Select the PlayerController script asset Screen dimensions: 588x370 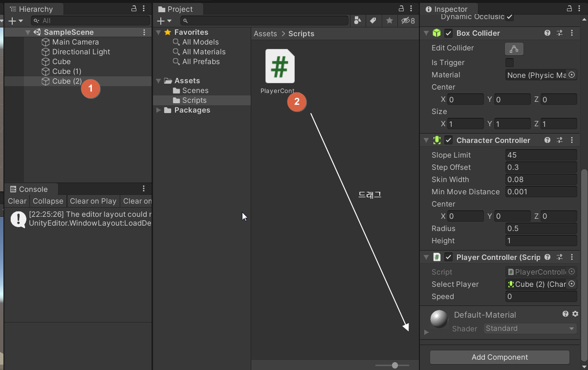[x=280, y=72]
